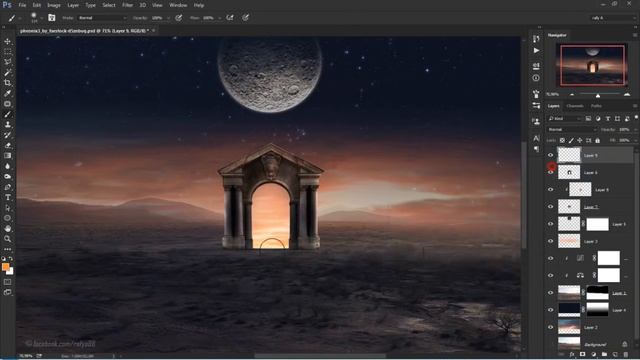
Task: Click the Add layer style fx icon
Action: [572, 354]
